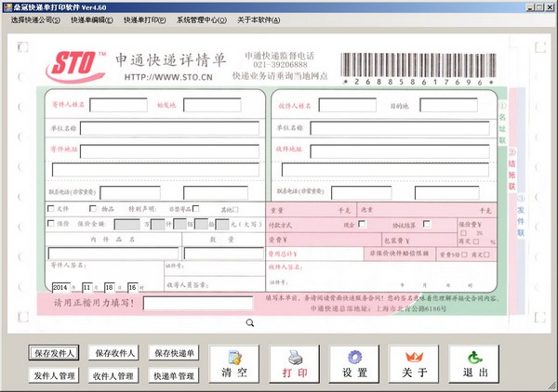The width and height of the screenshot is (558, 392).
Task: Click the month field showing 11
Action: point(87,288)
